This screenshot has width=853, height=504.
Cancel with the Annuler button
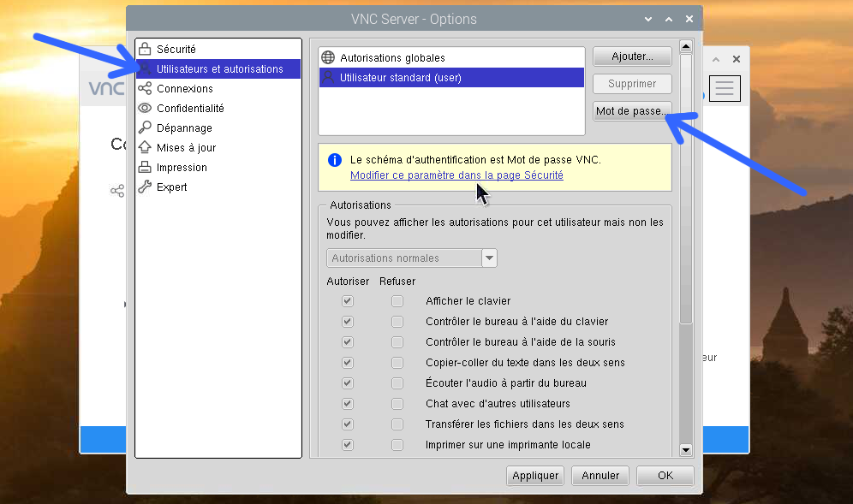tap(600, 476)
